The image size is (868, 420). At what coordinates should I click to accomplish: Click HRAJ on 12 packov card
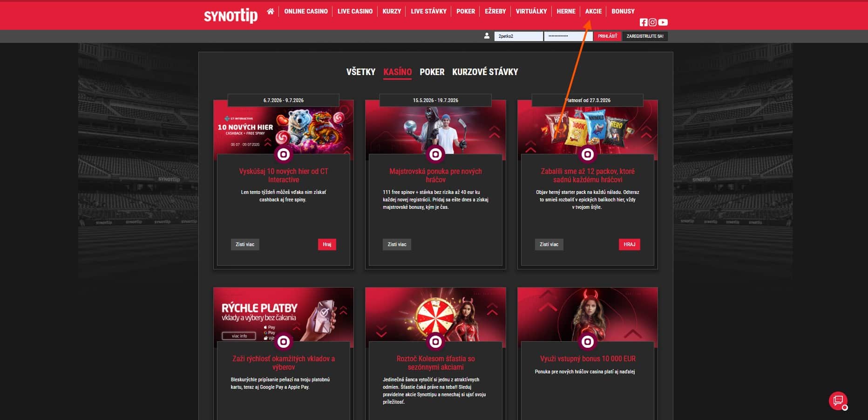coord(630,244)
